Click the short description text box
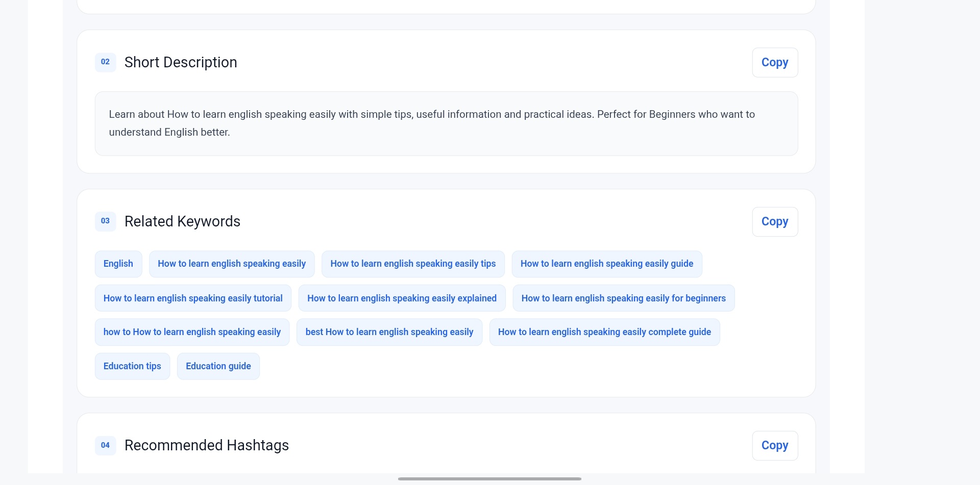 [x=446, y=123]
